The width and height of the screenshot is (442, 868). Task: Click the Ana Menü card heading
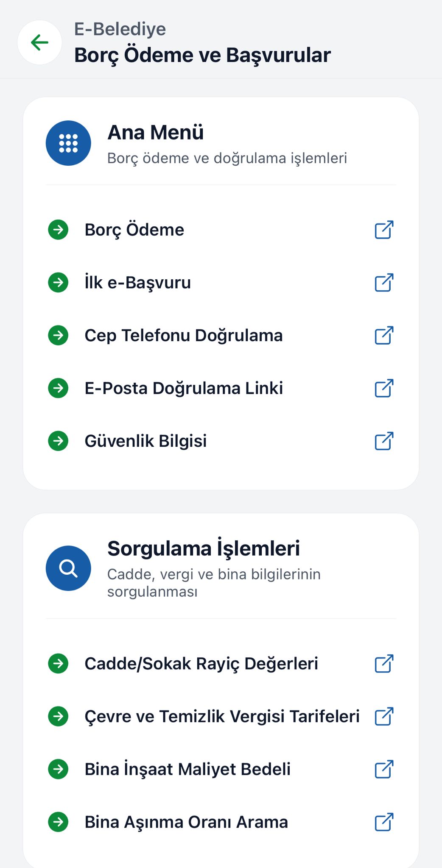pyautogui.click(x=156, y=132)
